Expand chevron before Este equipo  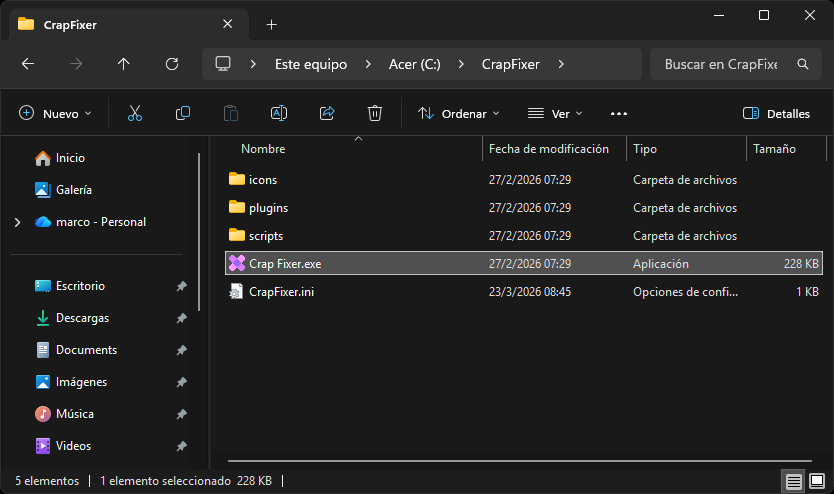click(253, 64)
